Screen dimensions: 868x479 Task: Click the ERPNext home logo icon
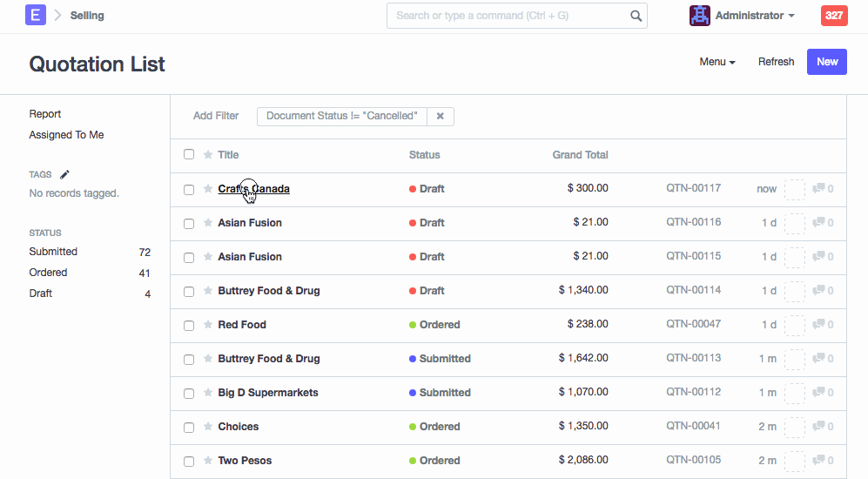tap(36, 15)
